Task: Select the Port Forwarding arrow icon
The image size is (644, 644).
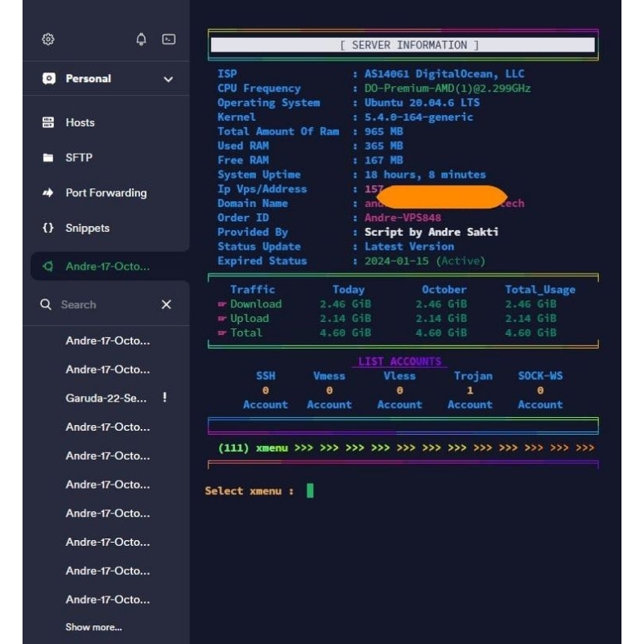Action: point(46,193)
